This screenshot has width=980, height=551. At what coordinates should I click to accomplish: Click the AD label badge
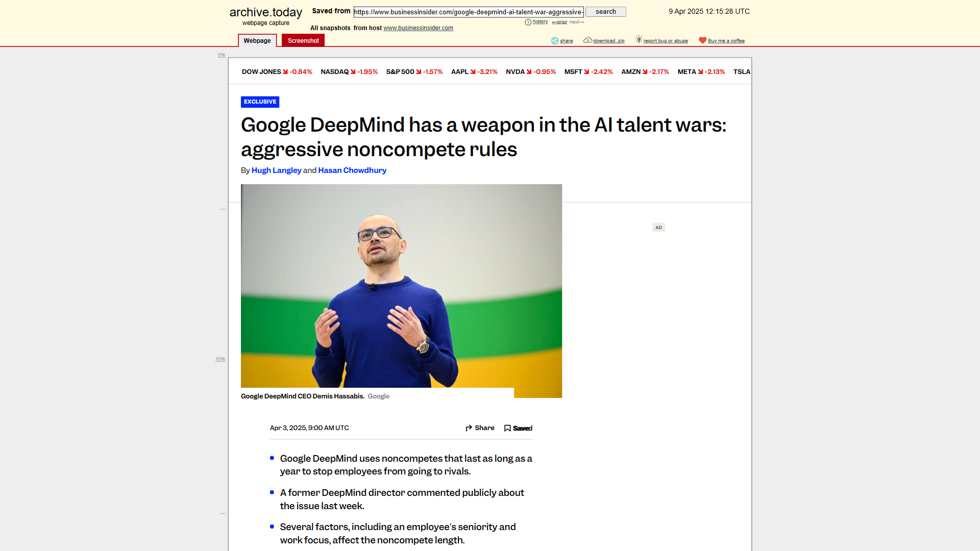[x=658, y=228]
